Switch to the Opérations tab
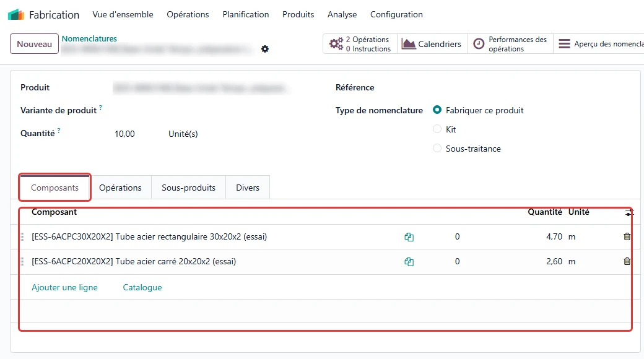644x359 pixels. 120,188
